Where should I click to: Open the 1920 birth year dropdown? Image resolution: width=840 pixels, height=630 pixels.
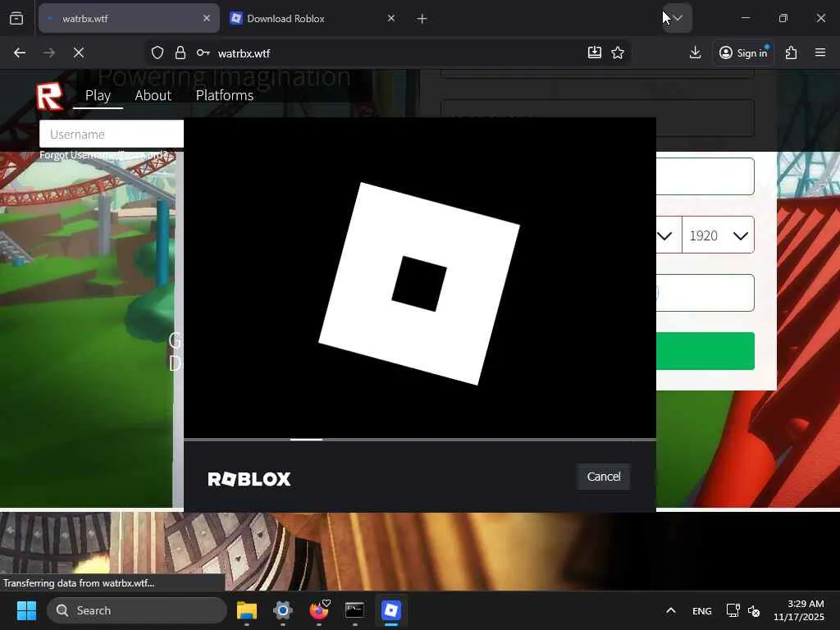[x=718, y=235]
